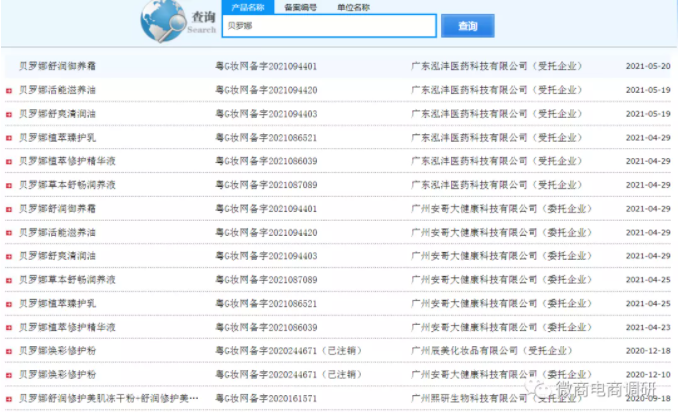Image resolution: width=685 pixels, height=412 pixels.
Task: Click 粤G妆网备字2021087089 in the 2021-04-25 row
Action: [x=266, y=280]
